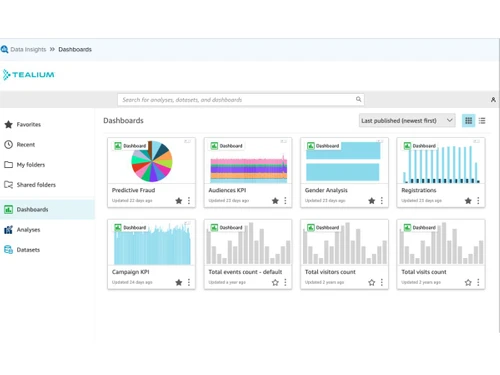
Task: Click the Data Insights breadcrumb link
Action: pyautogui.click(x=28, y=49)
